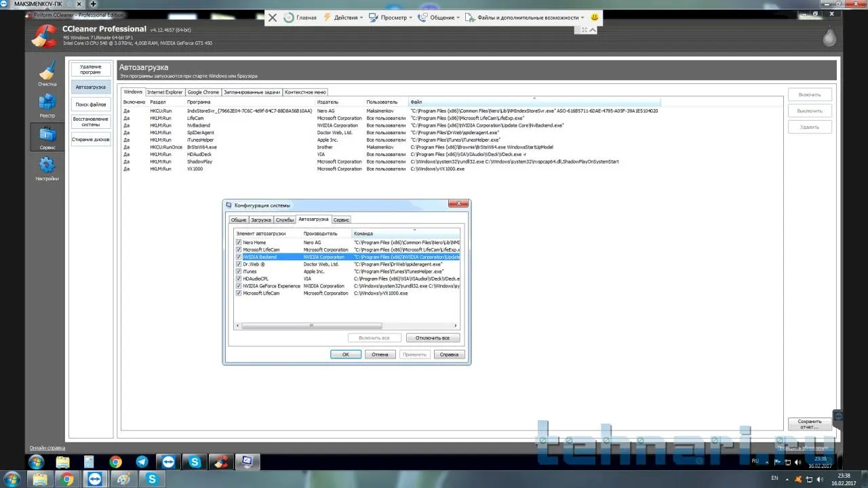Click Сохранить отчет button
The image size is (868, 488).
810,424
